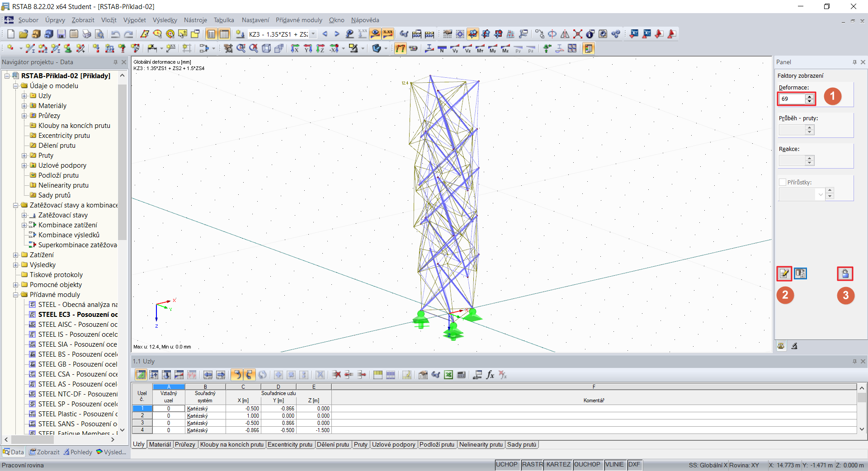Switch to the Pohledy navigator tab
Image resolution: width=868 pixels, height=471 pixels.
[x=78, y=452]
